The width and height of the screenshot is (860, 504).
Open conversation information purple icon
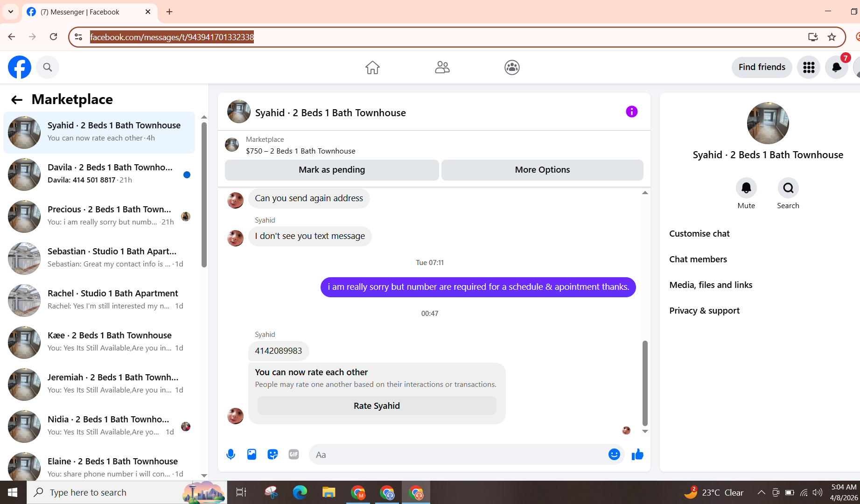(631, 112)
